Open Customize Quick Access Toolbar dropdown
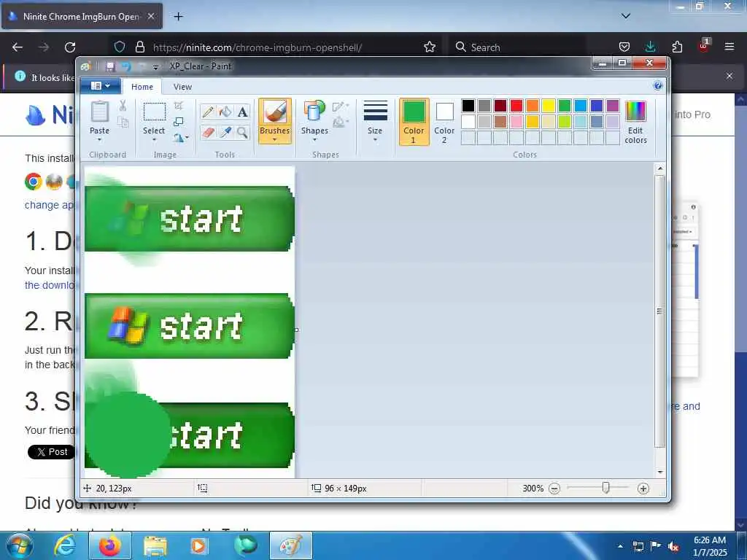The height and width of the screenshot is (560, 747). point(155,67)
